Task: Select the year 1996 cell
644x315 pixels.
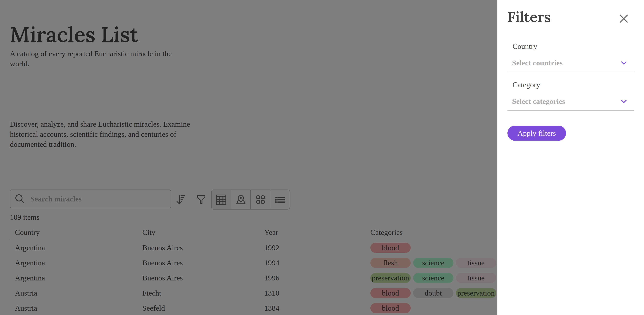Action: click(x=271, y=278)
